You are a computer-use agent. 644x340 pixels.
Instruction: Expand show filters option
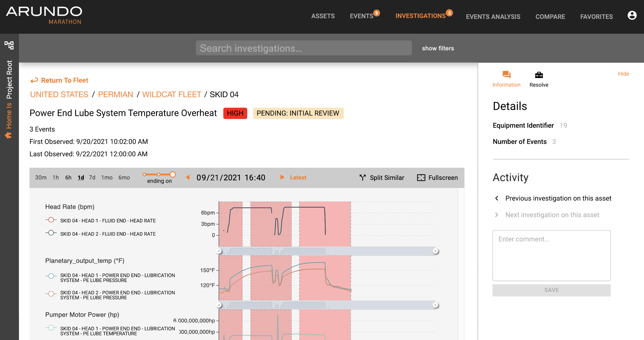pyautogui.click(x=438, y=48)
